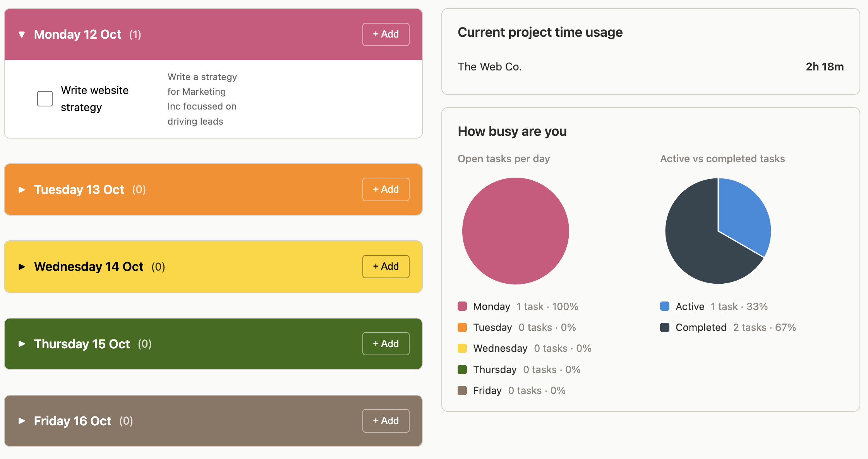The image size is (868, 459).
Task: Expand the Tuesday 13 Oct section
Action: pos(22,190)
